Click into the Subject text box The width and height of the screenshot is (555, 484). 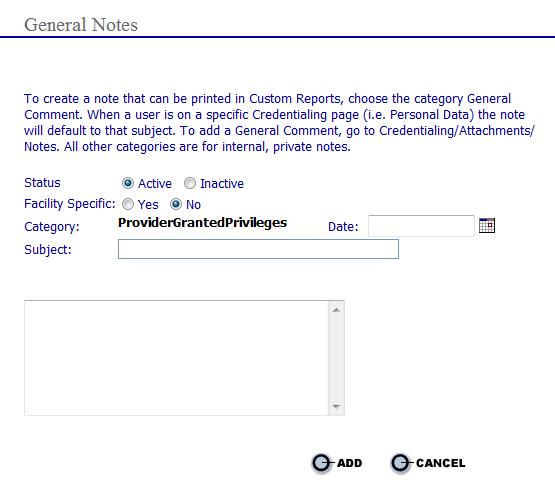click(258, 249)
